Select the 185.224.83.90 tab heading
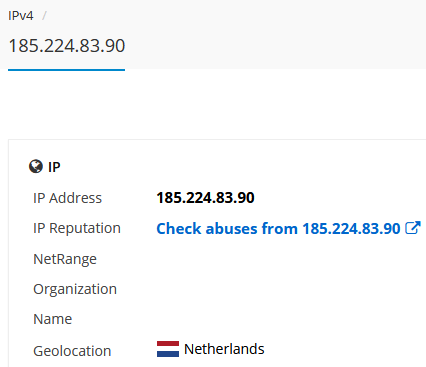 (x=67, y=46)
